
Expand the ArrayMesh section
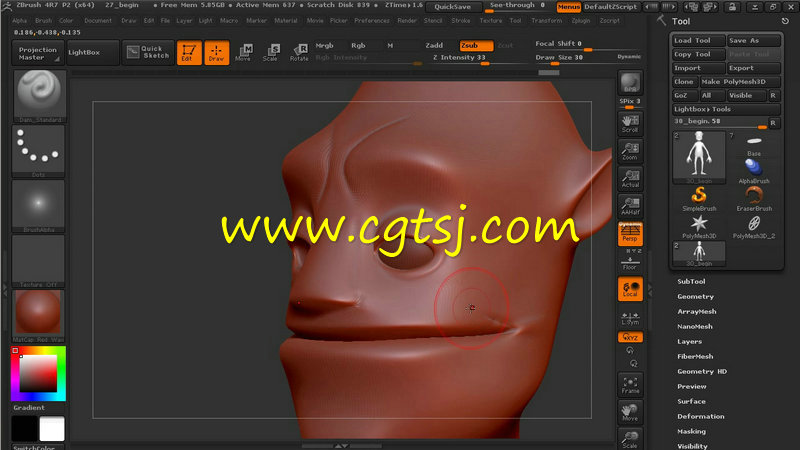696,311
